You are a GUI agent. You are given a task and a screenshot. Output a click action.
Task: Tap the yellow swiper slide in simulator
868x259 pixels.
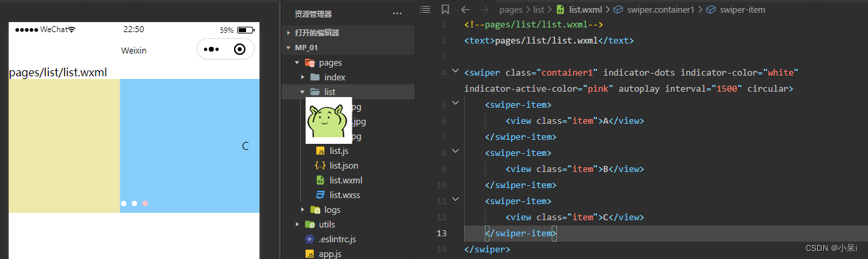(x=64, y=145)
